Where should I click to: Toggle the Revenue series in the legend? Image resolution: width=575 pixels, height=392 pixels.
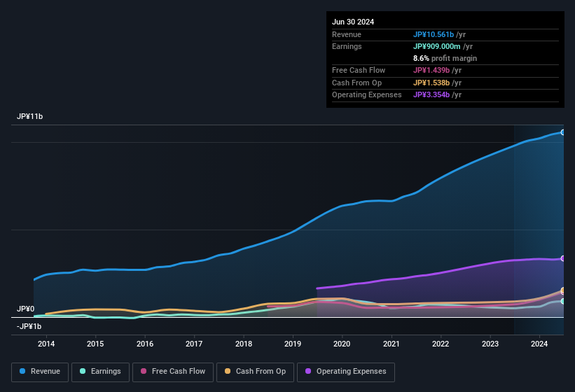pos(40,372)
